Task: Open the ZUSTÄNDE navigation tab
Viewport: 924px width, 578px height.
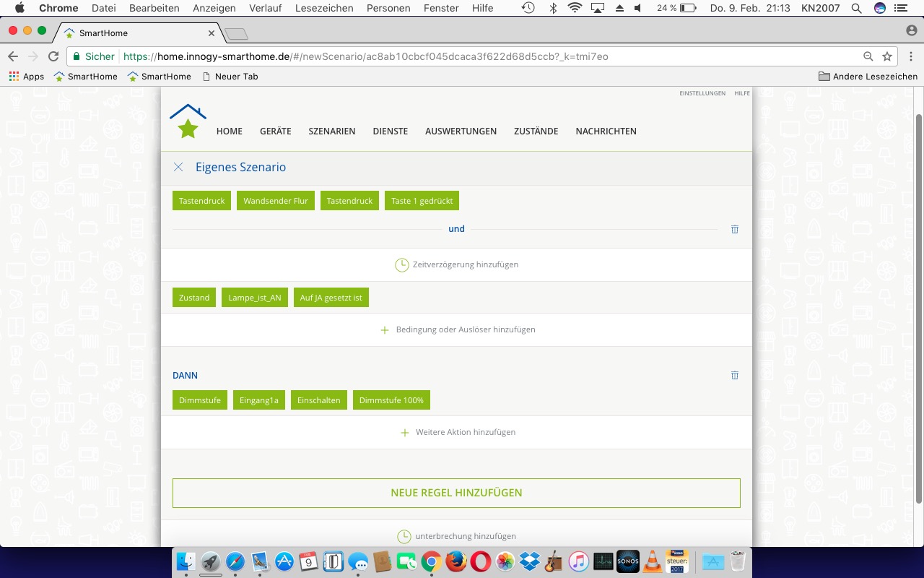Action: click(536, 131)
